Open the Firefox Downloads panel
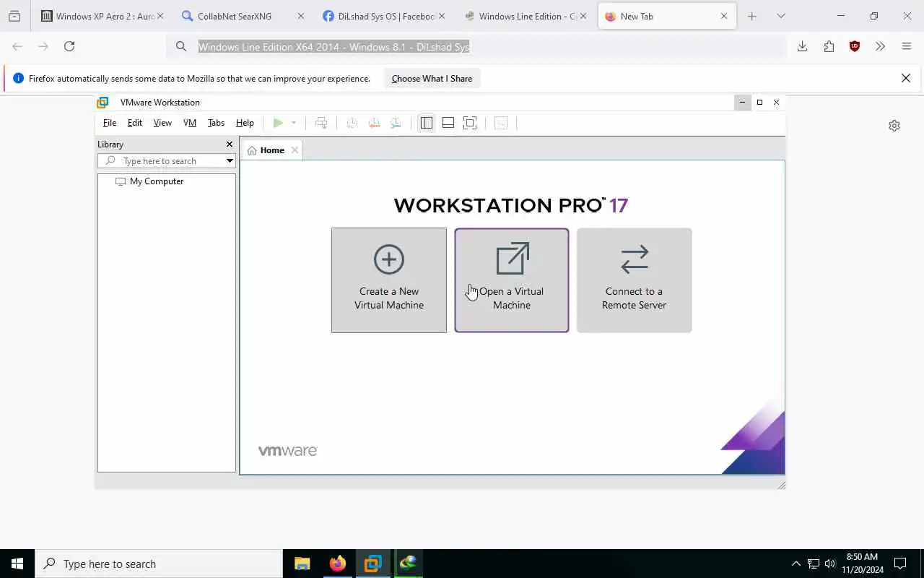Screen dimensions: 924x578 [802, 46]
